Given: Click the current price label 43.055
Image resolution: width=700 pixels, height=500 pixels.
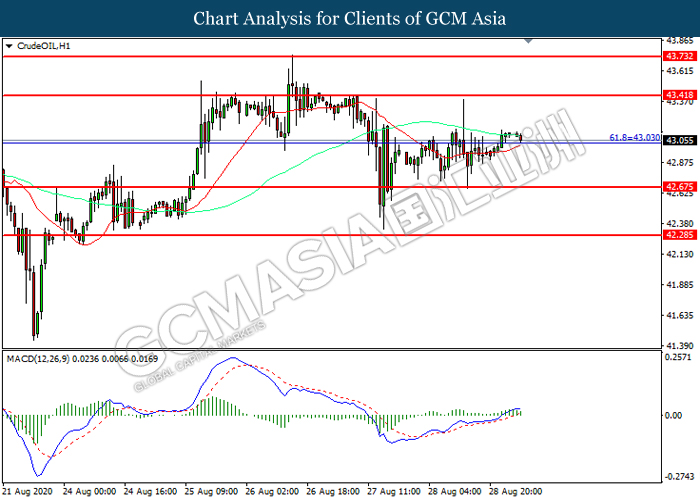Looking at the screenshot, I should point(679,140).
